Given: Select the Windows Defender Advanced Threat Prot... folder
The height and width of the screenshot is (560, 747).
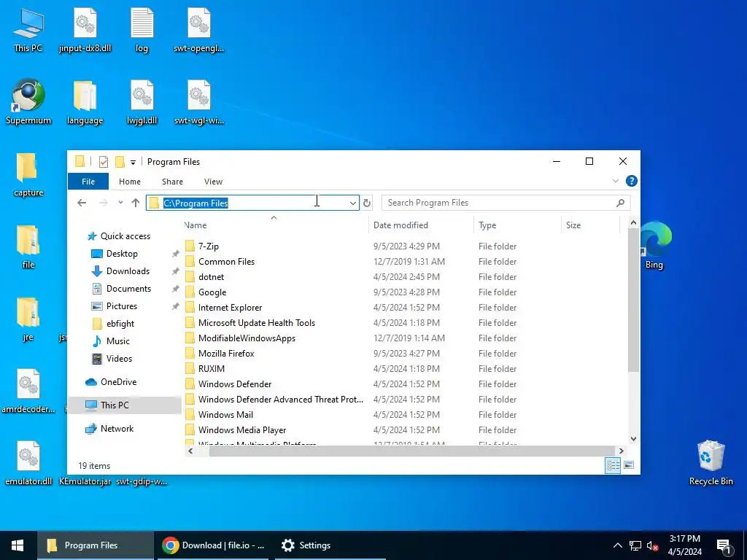Looking at the screenshot, I should pyautogui.click(x=281, y=399).
